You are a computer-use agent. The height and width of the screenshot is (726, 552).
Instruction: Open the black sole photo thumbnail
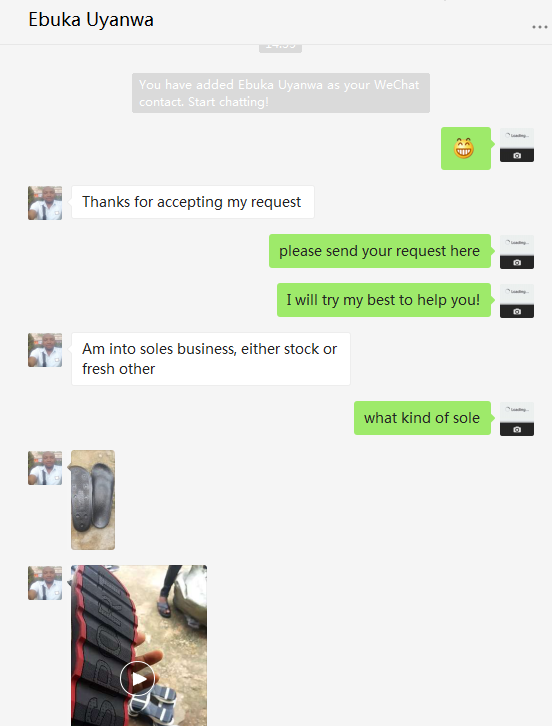coord(93,500)
